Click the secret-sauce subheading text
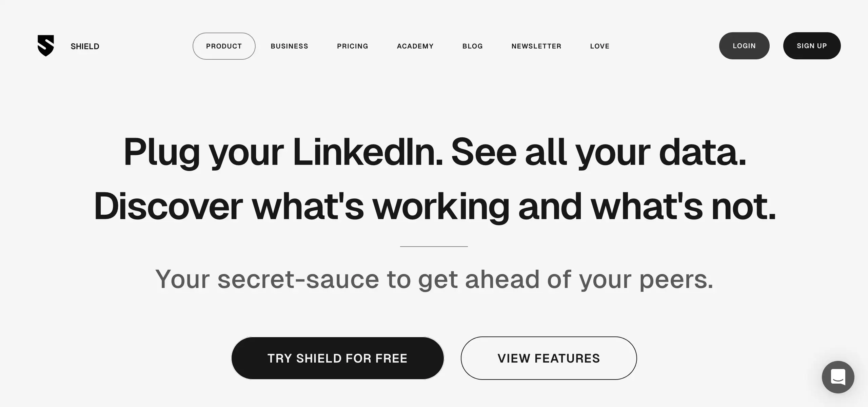This screenshot has width=868, height=407. [434, 279]
